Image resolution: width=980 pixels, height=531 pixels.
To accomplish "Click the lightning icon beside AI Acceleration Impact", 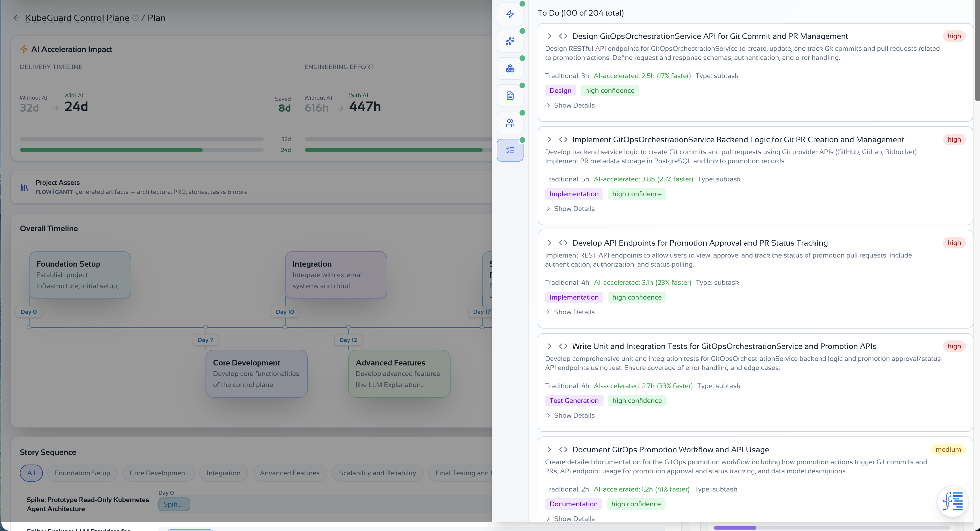I will click(24, 49).
